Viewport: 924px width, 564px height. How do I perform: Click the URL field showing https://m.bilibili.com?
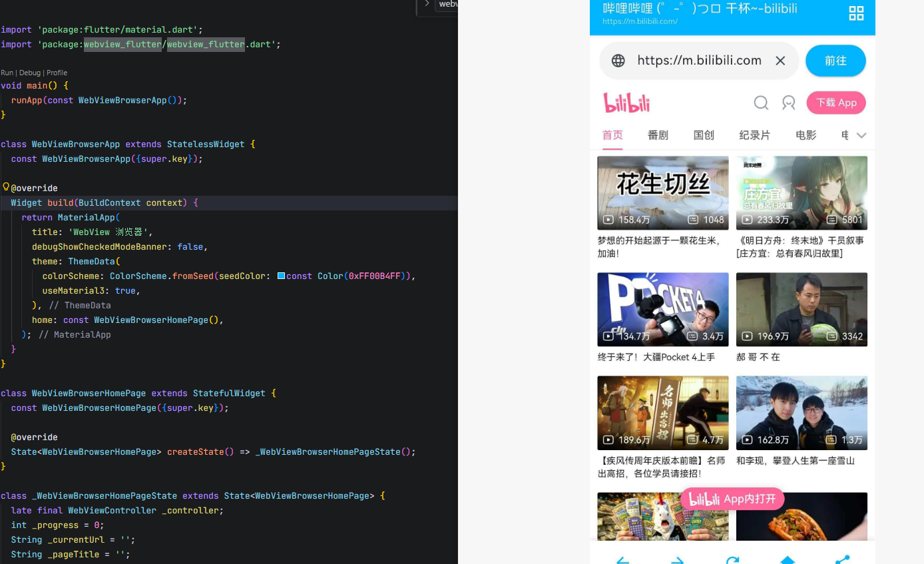[x=699, y=61]
